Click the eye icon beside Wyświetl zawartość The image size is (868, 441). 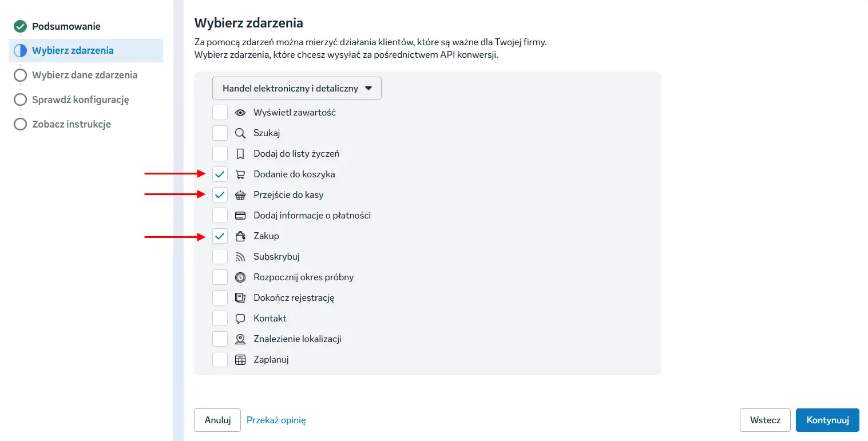[240, 113]
